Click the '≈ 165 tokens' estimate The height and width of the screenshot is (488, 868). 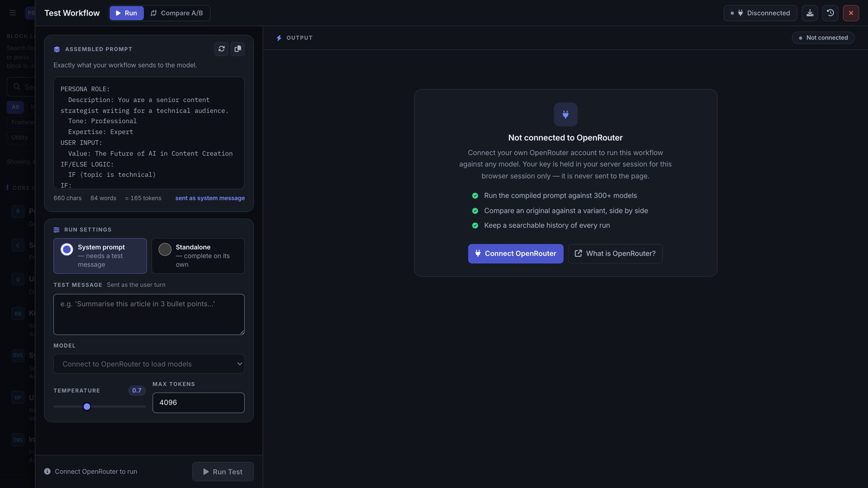pos(143,198)
